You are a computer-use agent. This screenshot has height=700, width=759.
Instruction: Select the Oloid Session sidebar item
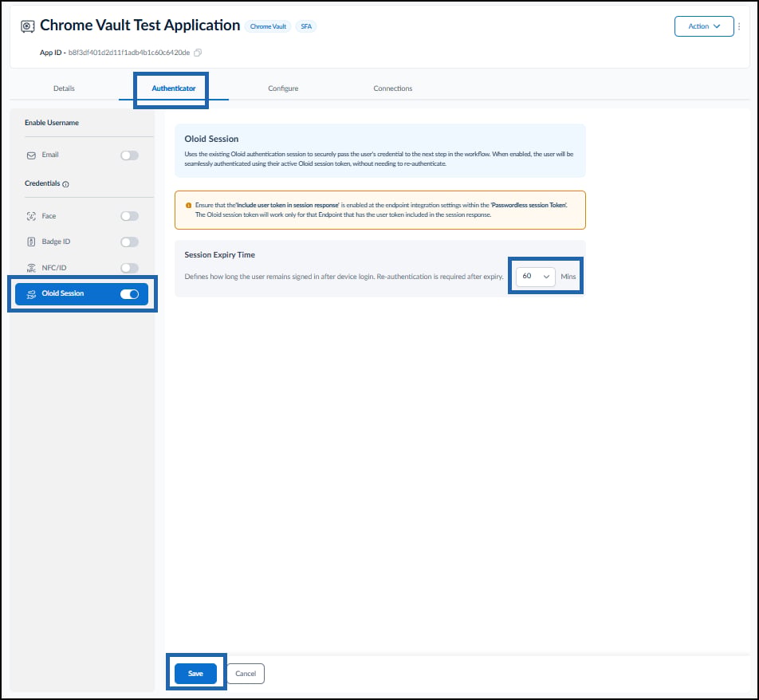pos(81,294)
